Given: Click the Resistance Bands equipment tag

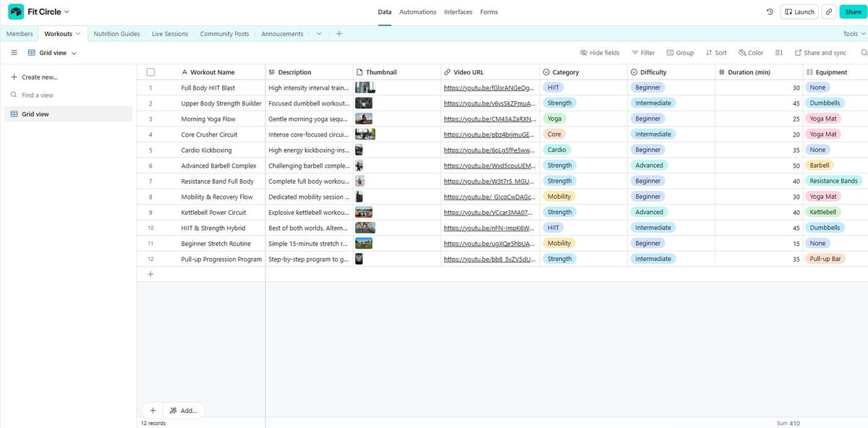Looking at the screenshot, I should click(833, 181).
